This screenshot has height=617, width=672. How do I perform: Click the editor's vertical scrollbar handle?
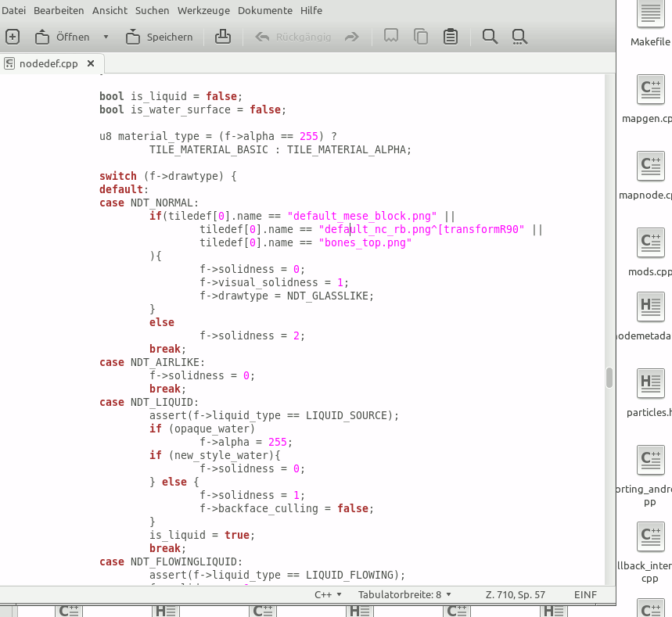click(x=609, y=377)
